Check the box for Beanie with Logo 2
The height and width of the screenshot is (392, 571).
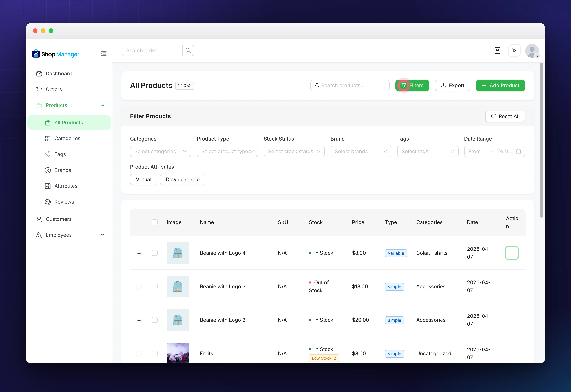tap(154, 320)
